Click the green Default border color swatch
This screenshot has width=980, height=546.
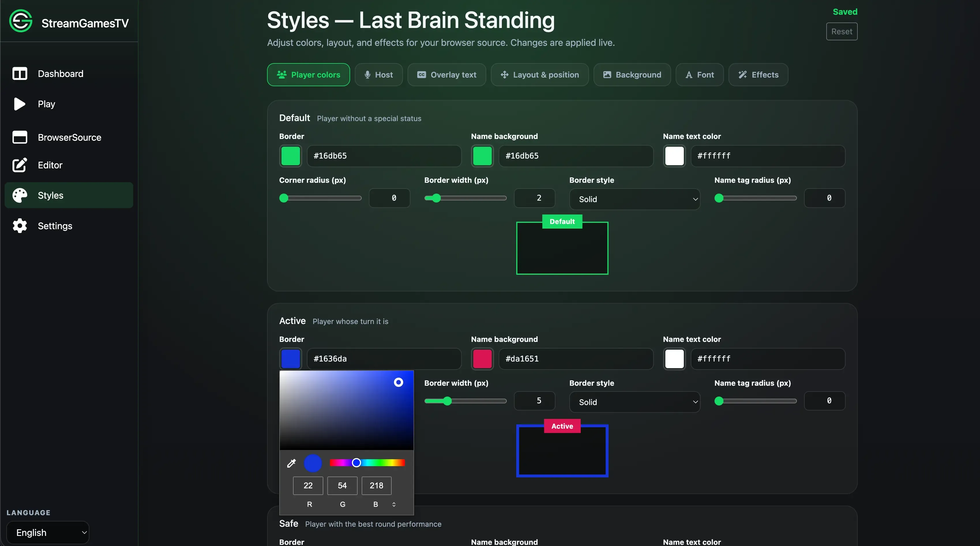tap(290, 156)
